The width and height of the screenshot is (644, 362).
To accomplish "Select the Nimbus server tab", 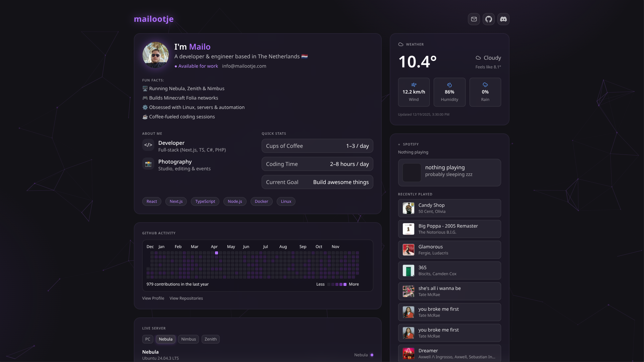I will point(189,339).
